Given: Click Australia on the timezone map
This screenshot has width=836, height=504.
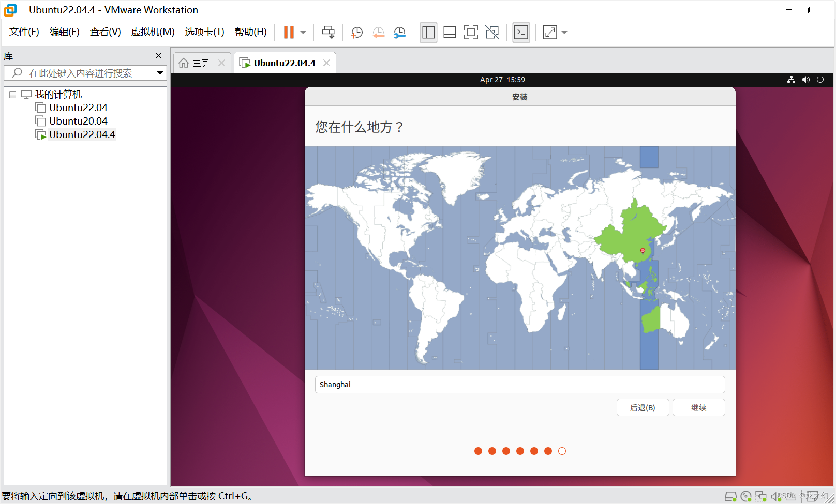Looking at the screenshot, I should pos(665,320).
